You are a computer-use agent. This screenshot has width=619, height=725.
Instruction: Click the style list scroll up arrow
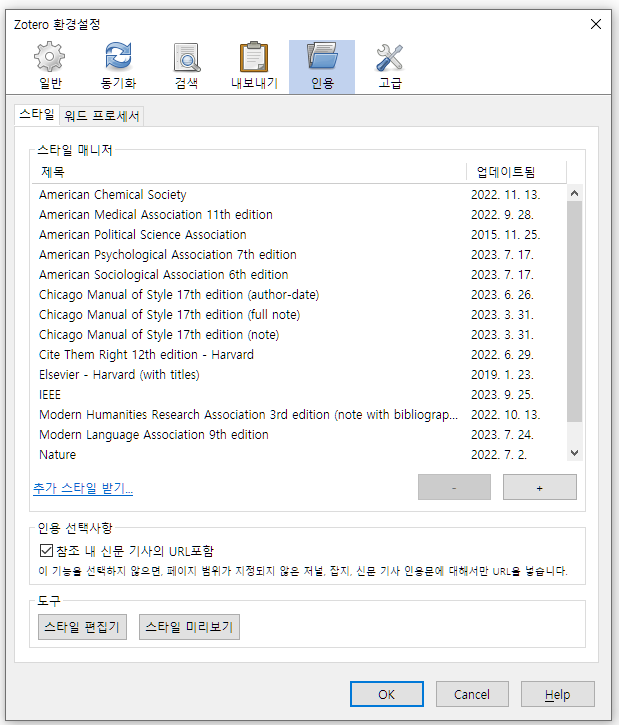click(x=575, y=193)
